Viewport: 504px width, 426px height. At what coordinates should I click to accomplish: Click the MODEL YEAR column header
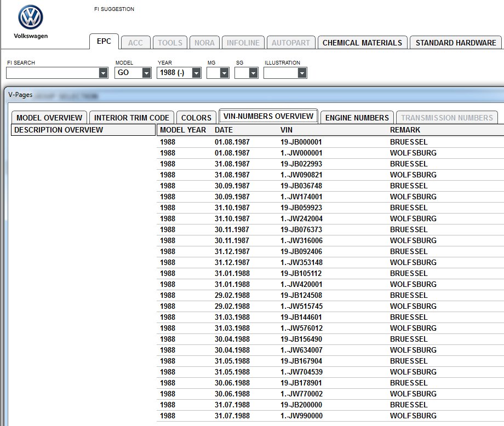[x=183, y=130]
